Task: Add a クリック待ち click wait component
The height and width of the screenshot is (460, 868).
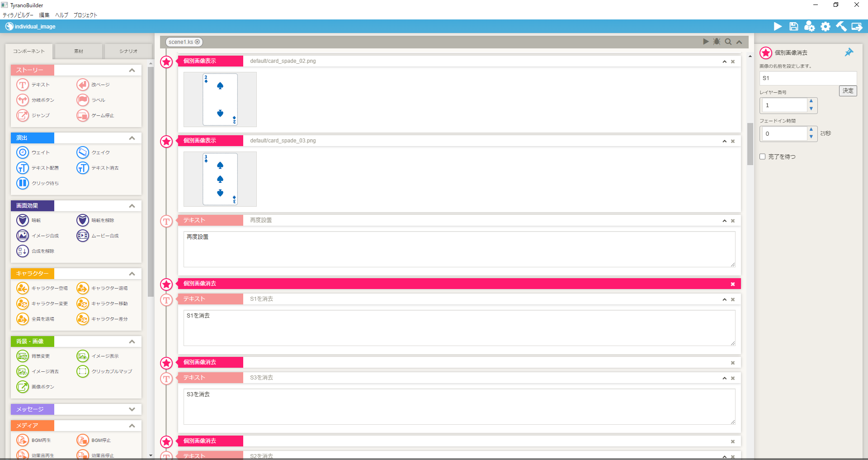Action: tap(38, 183)
